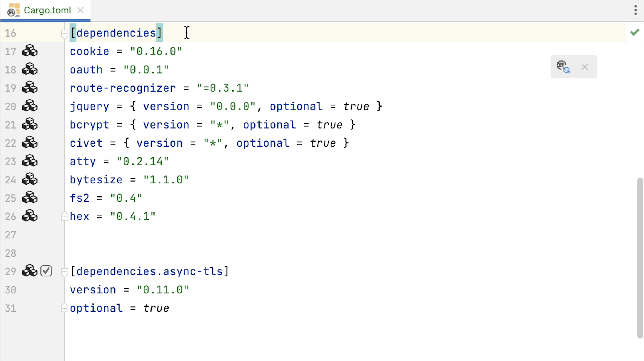Image resolution: width=644 pixels, height=361 pixels.
Task: Click the bytesize version string "1.1.0"
Action: (x=166, y=180)
